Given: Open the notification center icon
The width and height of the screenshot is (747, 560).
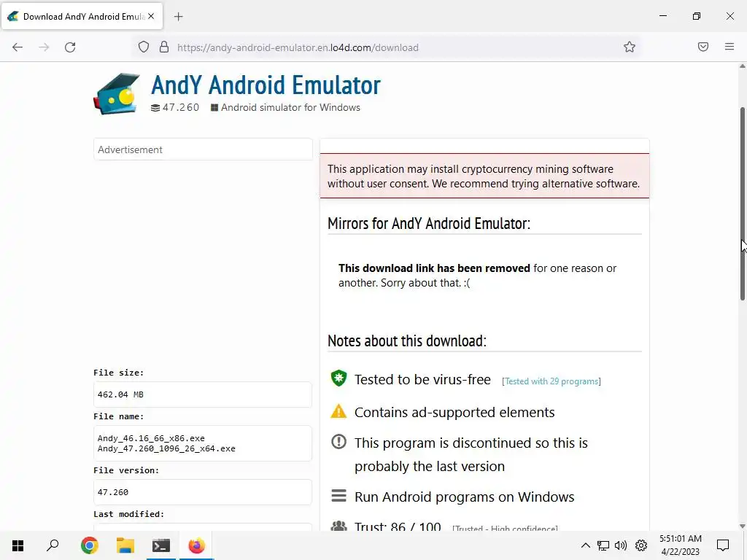Looking at the screenshot, I should (723, 545).
